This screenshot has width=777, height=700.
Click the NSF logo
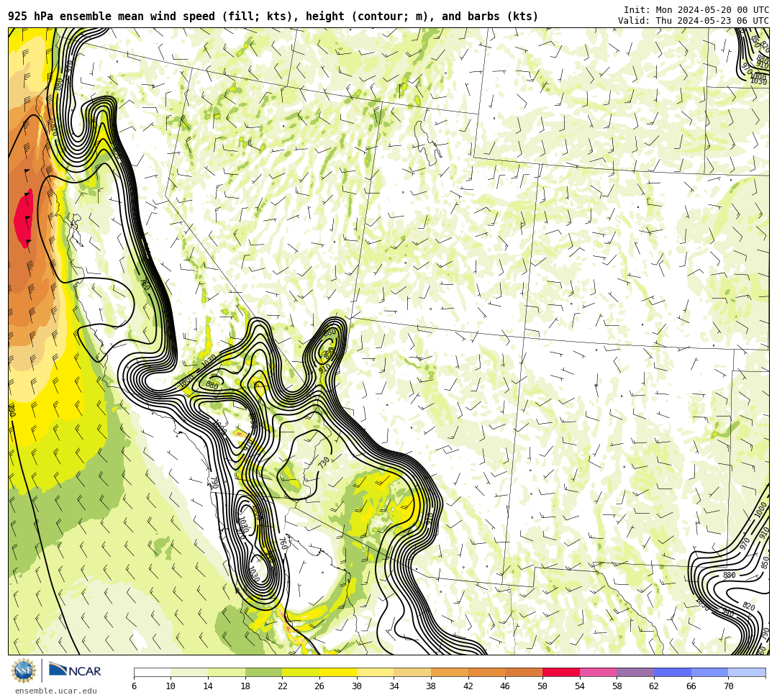pos(23,671)
